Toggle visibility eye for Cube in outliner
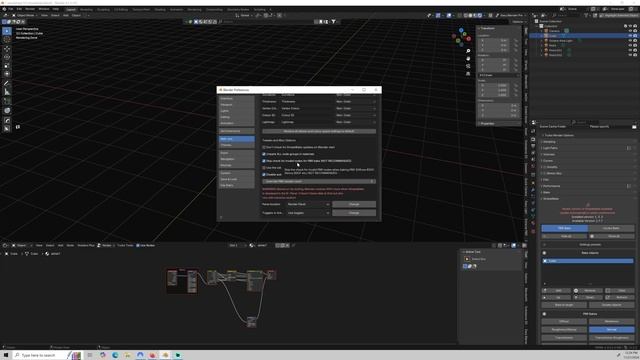640x360 pixels. click(x=630, y=36)
